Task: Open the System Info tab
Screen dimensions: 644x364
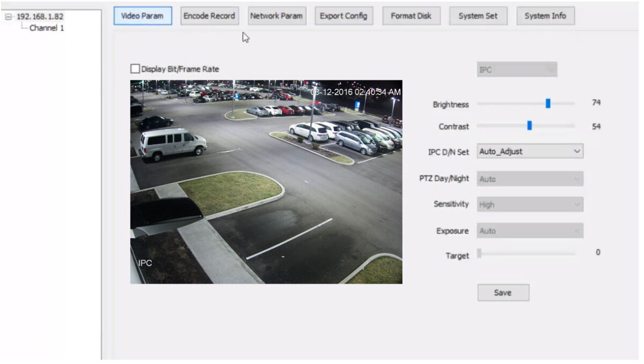Action: 545,16
